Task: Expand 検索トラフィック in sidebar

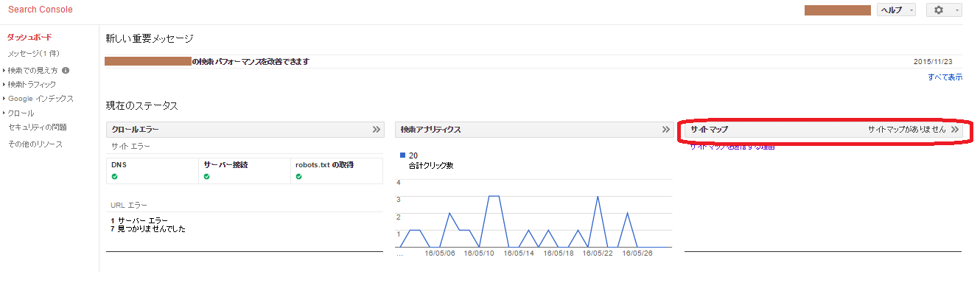Action: pyautogui.click(x=29, y=85)
